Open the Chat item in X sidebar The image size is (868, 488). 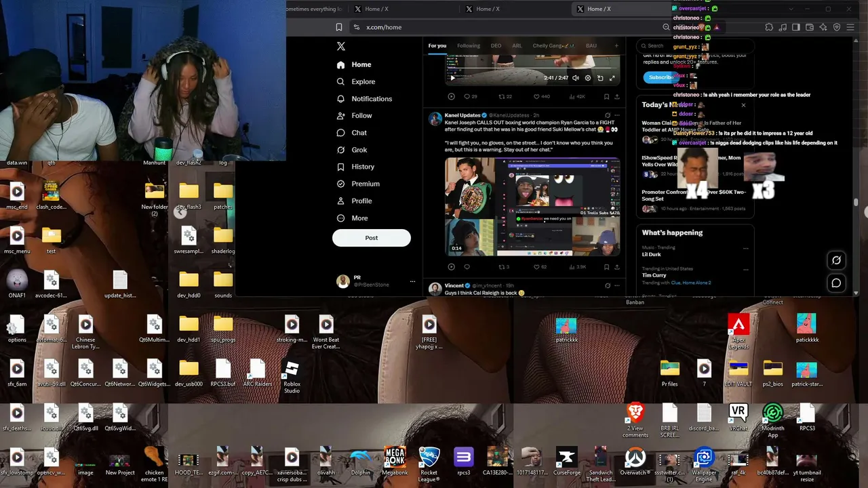[352, 133]
